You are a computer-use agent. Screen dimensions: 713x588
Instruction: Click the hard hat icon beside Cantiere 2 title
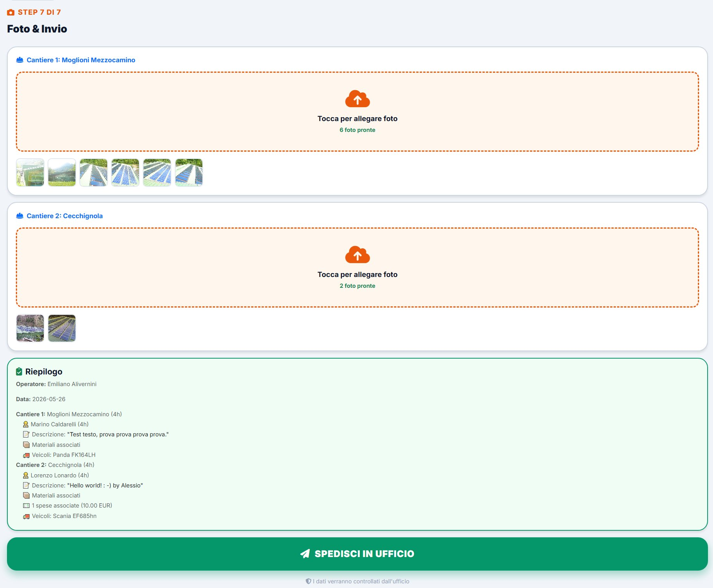[20, 216]
